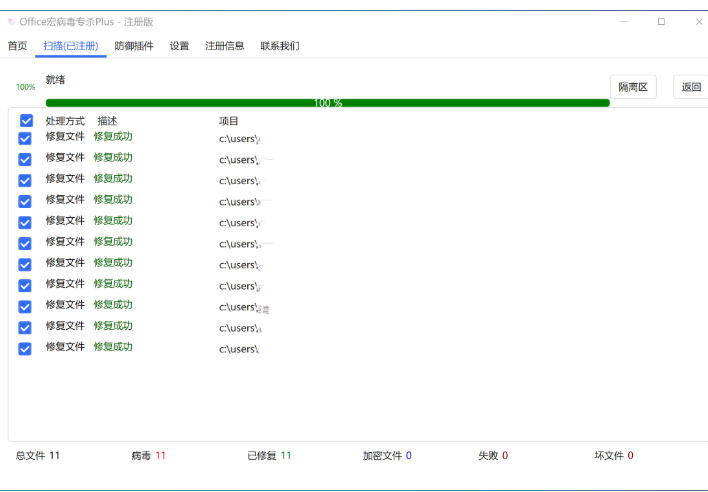Click the 病毒 count in status bar
Viewport: 708px width, 492px height.
tap(148, 456)
